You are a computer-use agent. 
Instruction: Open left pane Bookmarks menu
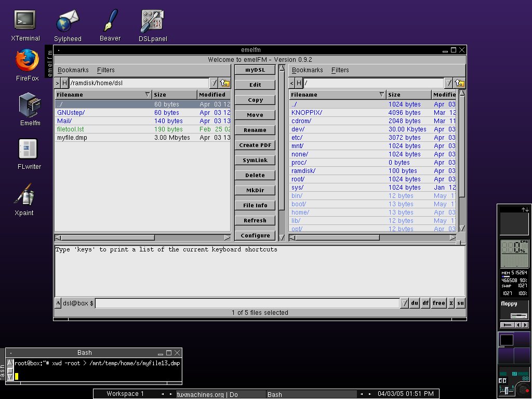click(x=73, y=70)
